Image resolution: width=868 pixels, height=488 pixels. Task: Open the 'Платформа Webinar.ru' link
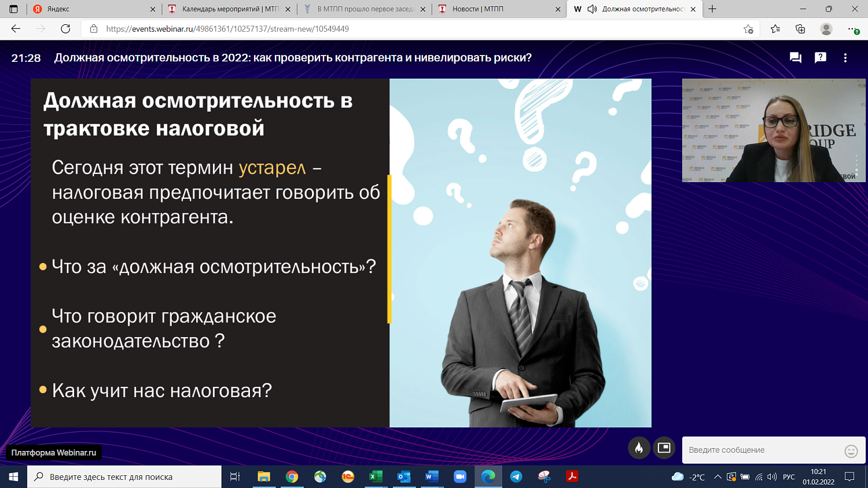54,453
